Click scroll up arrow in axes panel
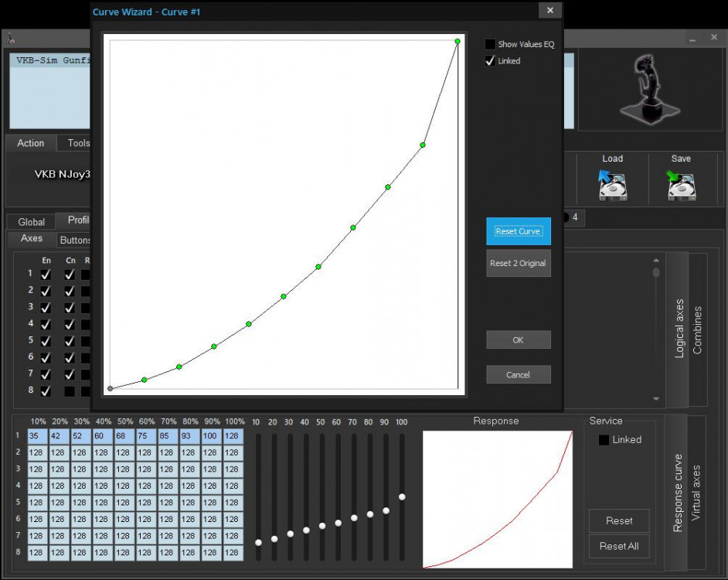Viewport: 728px width, 580px height. pyautogui.click(x=656, y=261)
